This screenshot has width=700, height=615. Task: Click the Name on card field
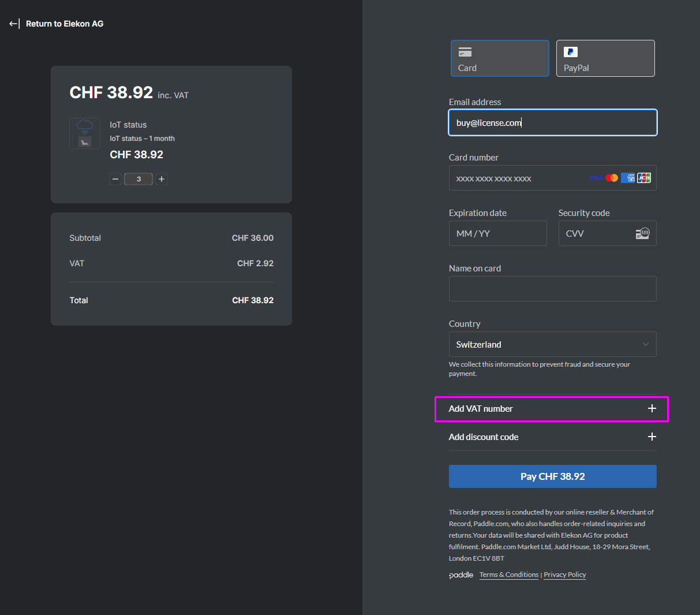(x=552, y=289)
